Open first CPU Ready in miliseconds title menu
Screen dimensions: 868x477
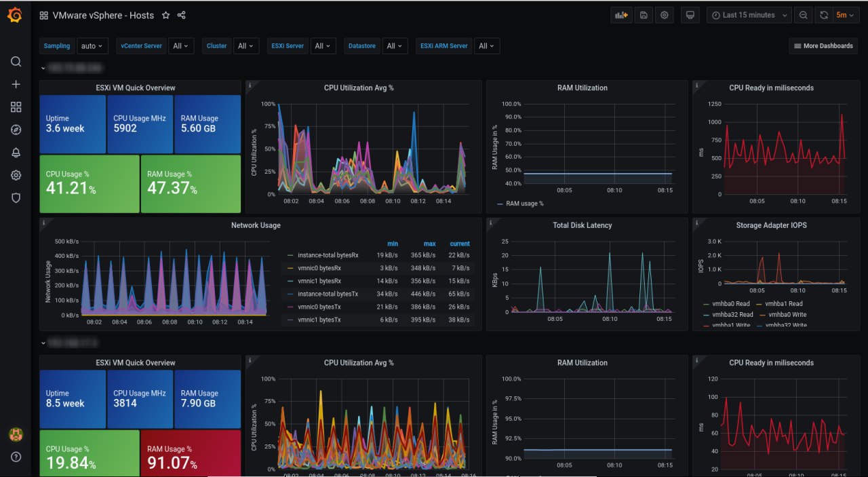point(771,88)
